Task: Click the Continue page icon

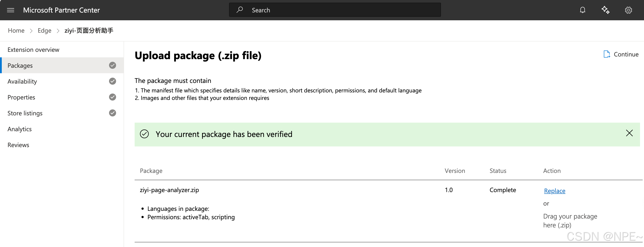Action: (606, 54)
